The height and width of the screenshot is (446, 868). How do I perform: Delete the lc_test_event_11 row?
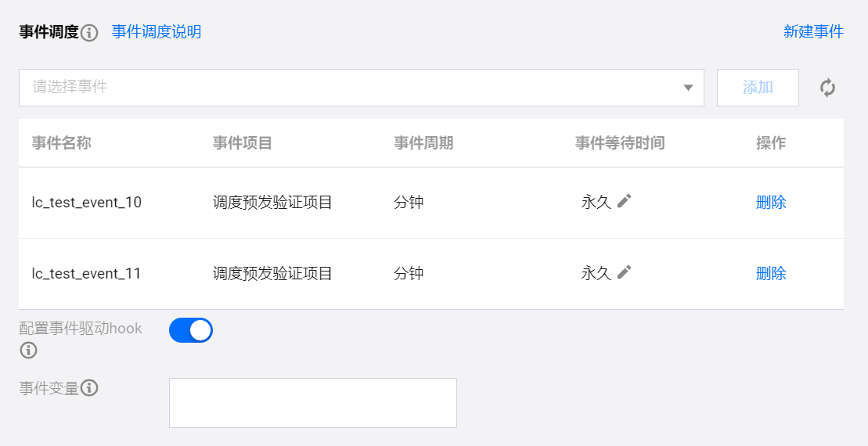pyautogui.click(x=771, y=274)
